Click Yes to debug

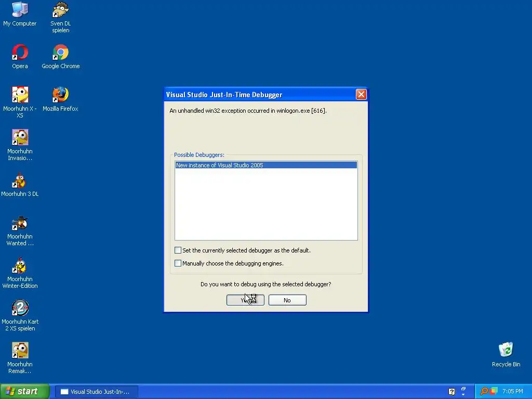coord(245,300)
